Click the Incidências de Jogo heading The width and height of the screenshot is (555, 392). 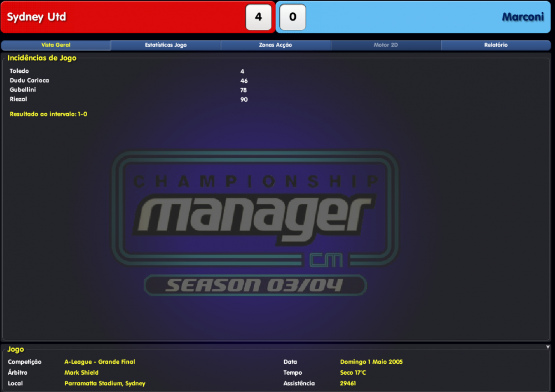point(42,58)
